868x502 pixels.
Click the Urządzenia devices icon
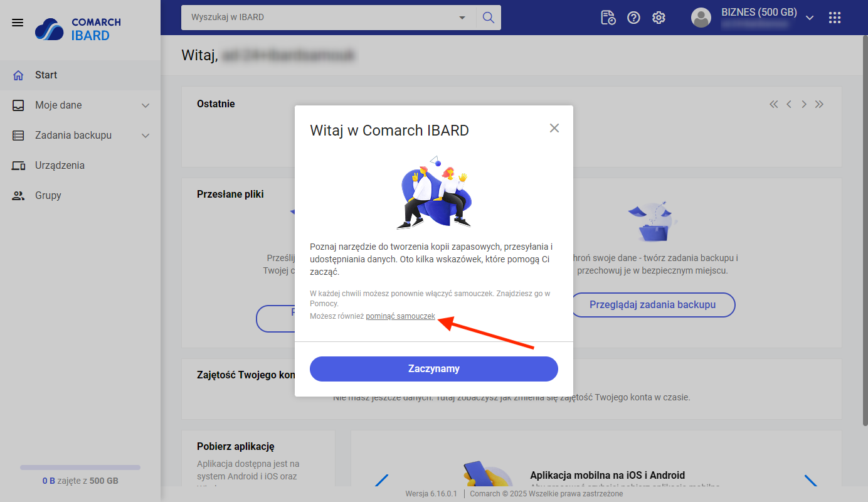(18, 166)
